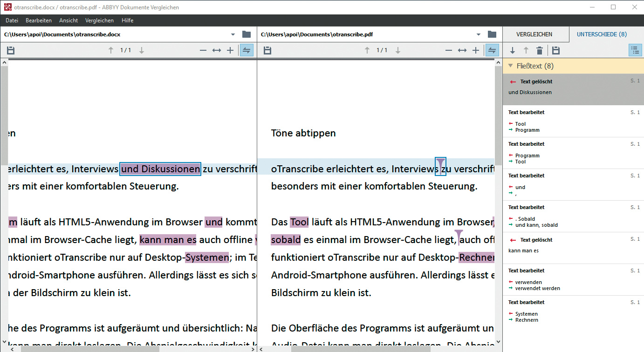Go to previous page in the pdf pane
Viewport: 644px width, 352px height.
(367, 50)
